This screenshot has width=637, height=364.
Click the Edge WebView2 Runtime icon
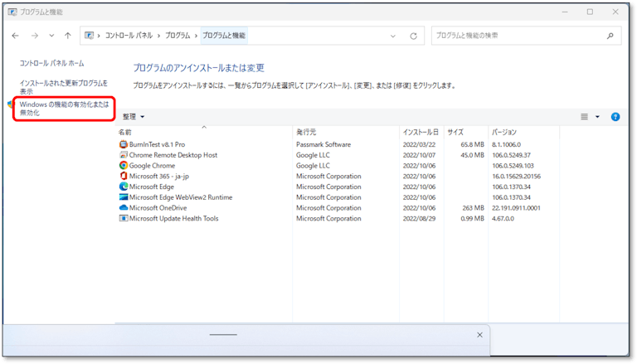123,197
